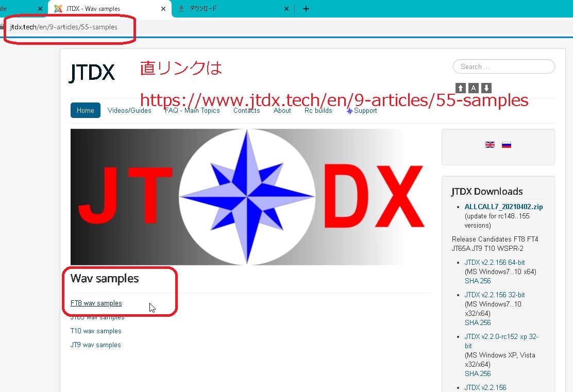The width and height of the screenshot is (573, 392).
Task: Open the JT9 wav samples link
Action: (x=95, y=345)
